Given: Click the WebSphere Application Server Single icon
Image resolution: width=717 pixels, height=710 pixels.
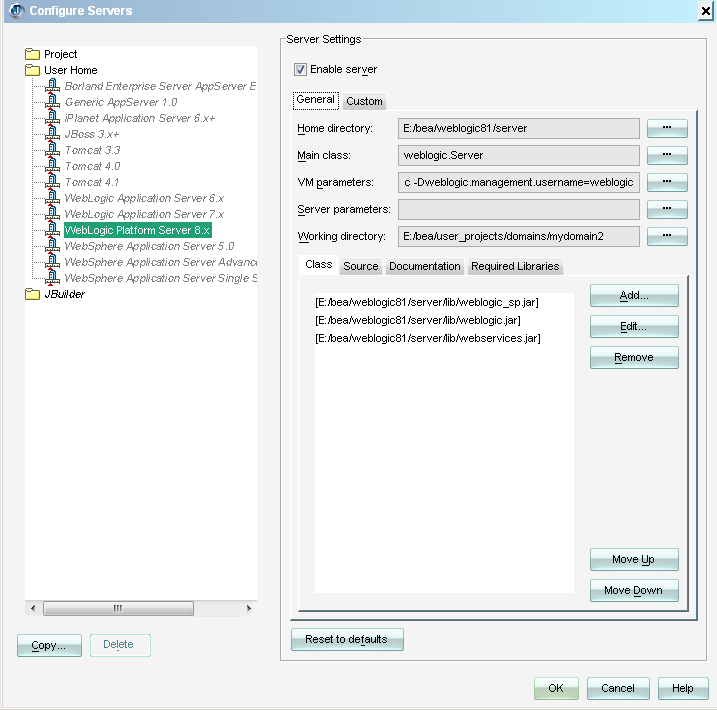Looking at the screenshot, I should coord(52,278).
